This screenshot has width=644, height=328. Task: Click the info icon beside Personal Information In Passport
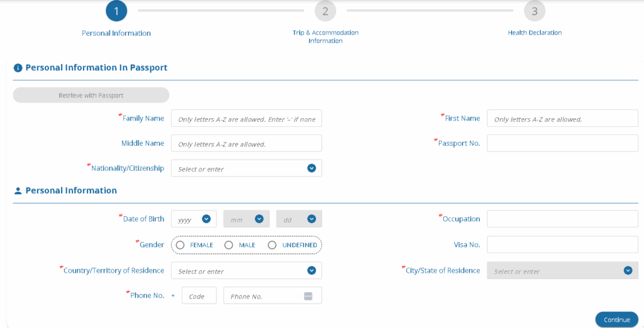pos(18,68)
